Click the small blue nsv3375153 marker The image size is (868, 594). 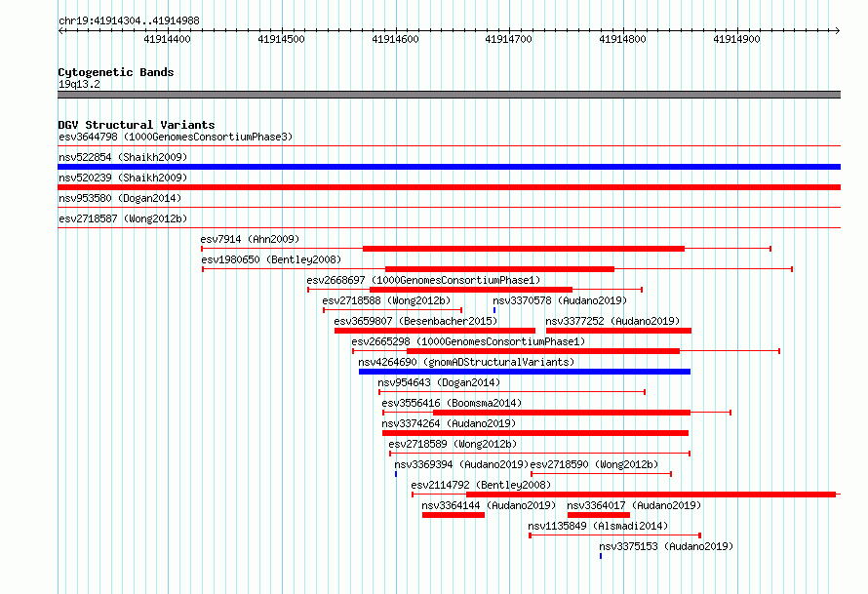point(601,556)
